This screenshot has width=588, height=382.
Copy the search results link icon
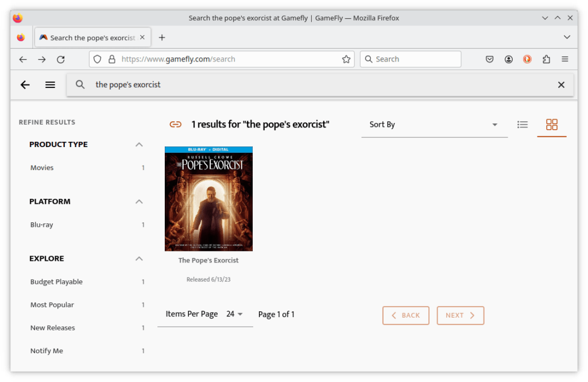(x=176, y=125)
